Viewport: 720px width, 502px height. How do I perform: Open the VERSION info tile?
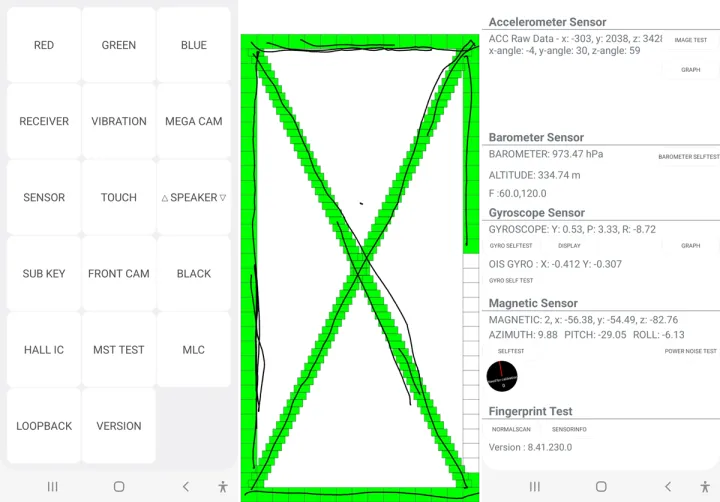119,426
